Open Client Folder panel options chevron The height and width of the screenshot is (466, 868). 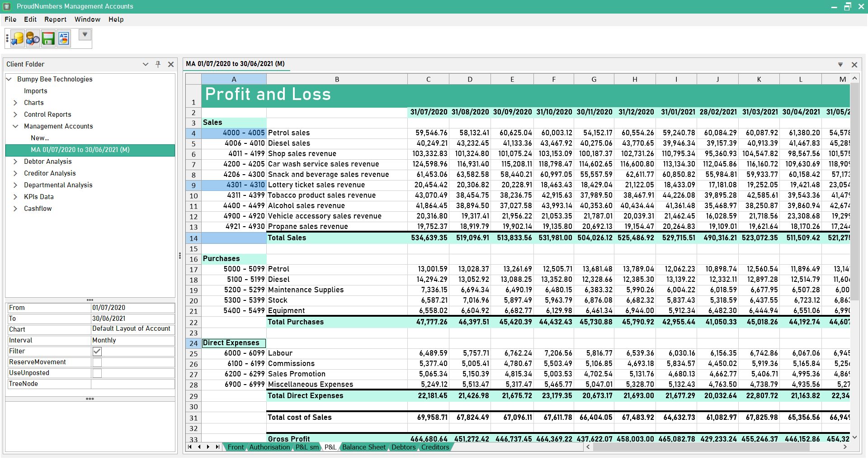(x=146, y=64)
